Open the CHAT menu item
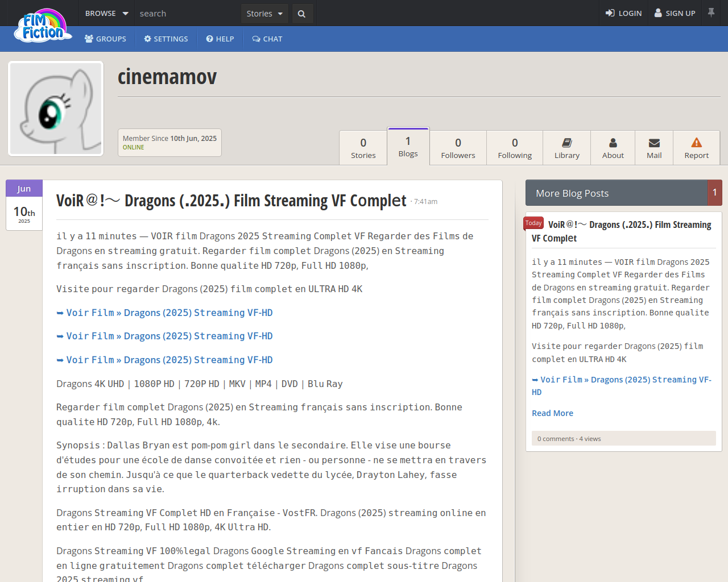The image size is (728, 582). (x=267, y=39)
